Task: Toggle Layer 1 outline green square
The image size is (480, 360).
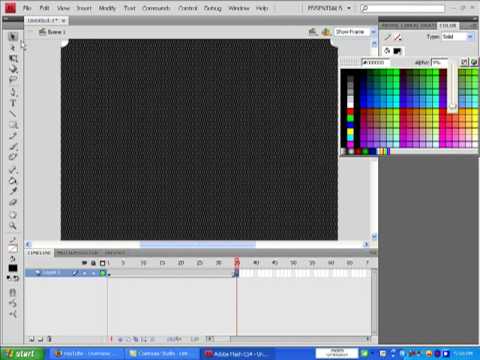Action: [x=102, y=273]
